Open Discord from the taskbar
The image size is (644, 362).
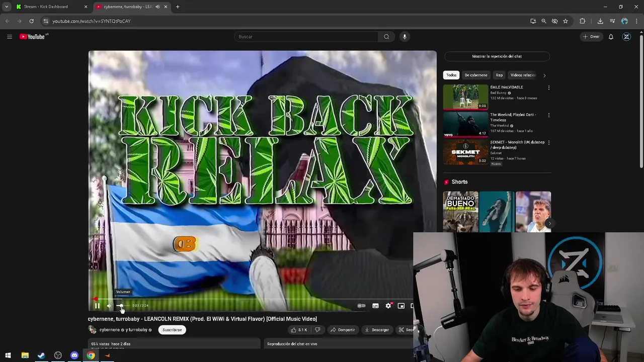click(x=74, y=355)
